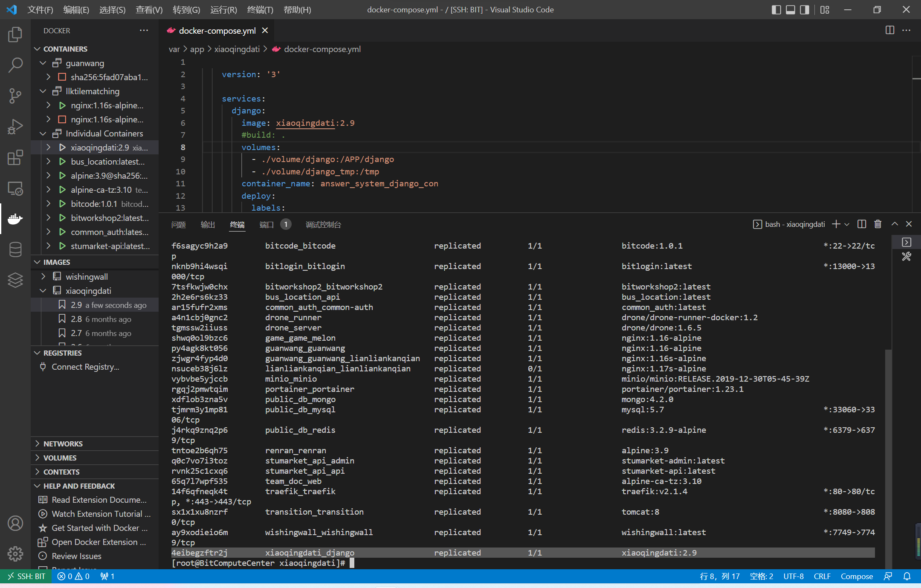Click the errors and warnings status indicator

[73, 576]
